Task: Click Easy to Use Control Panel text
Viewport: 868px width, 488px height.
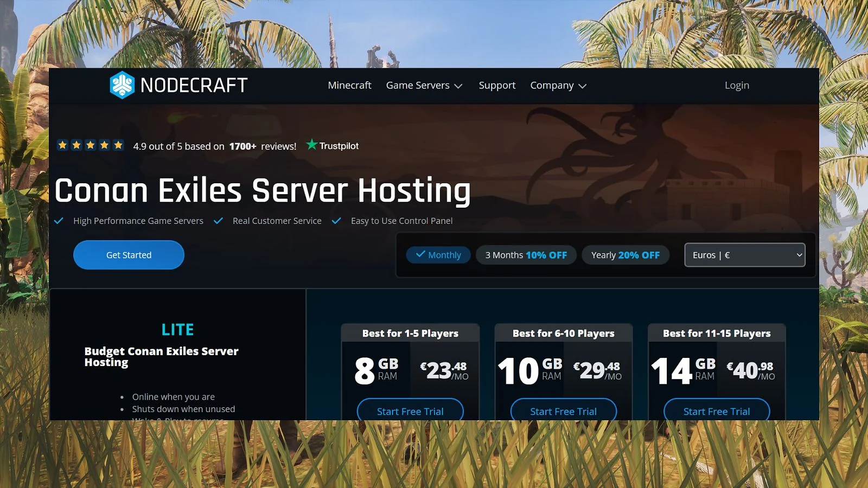Action: pyautogui.click(x=401, y=221)
